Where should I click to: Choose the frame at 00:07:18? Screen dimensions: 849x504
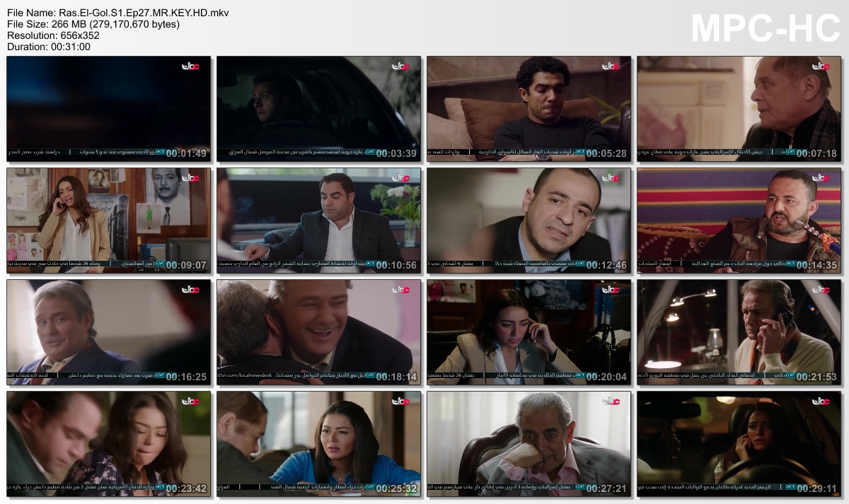[739, 109]
